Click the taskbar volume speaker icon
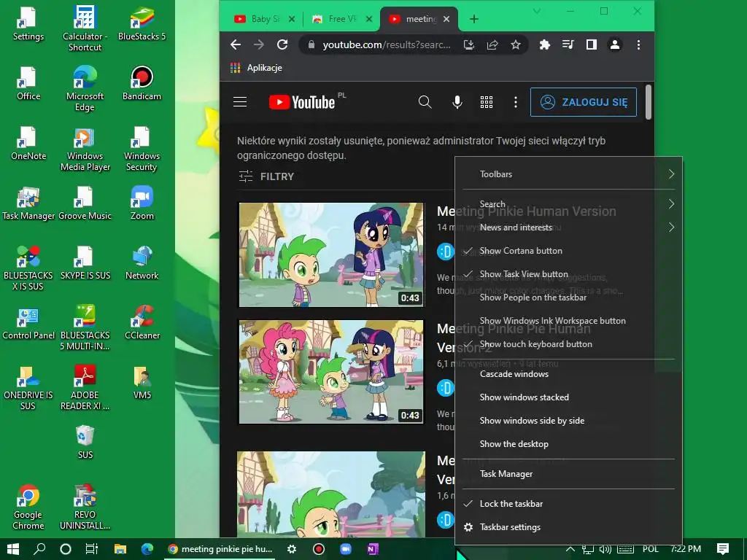 click(x=605, y=549)
